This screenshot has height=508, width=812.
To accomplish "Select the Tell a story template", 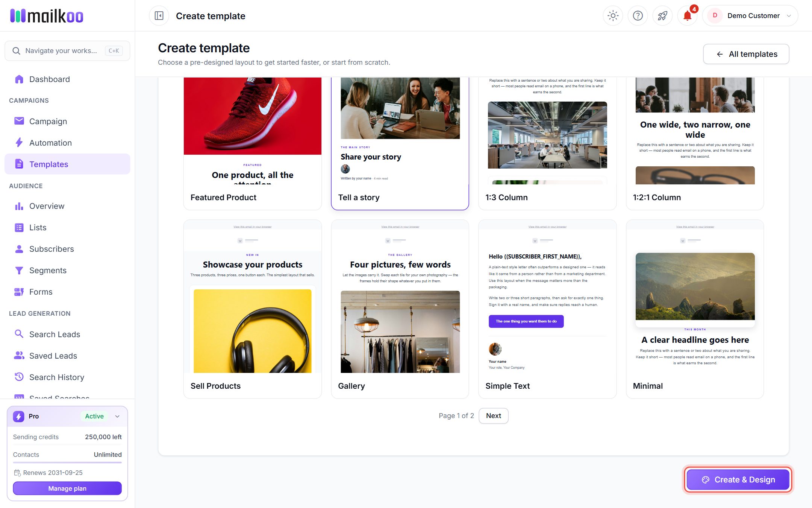I will tap(400, 143).
